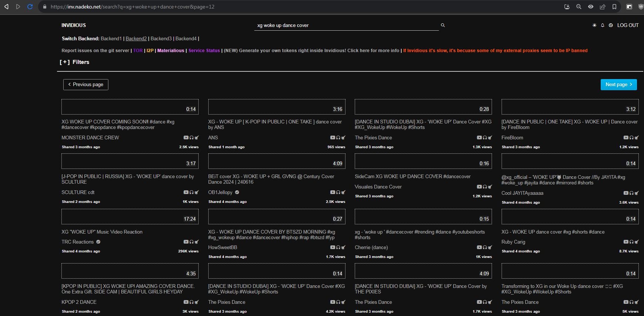Go to Next page

618,84
